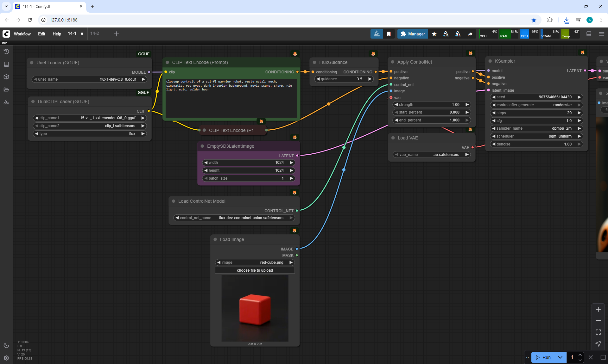Toggle the KSampler node collapse dot

[x=490, y=61]
